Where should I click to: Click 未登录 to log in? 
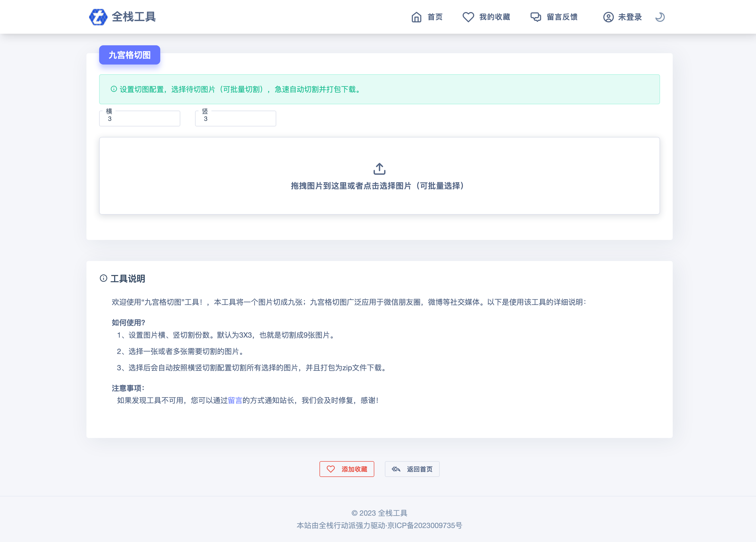630,17
